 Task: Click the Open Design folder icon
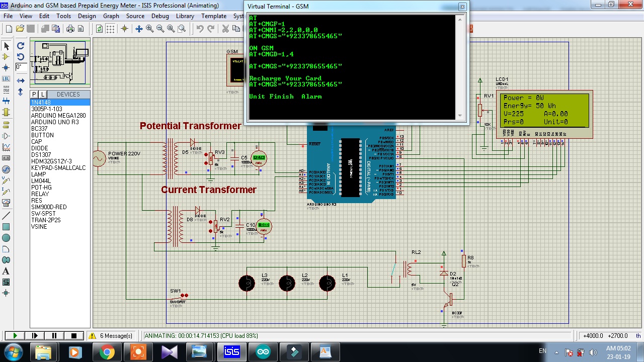pyautogui.click(x=20, y=29)
